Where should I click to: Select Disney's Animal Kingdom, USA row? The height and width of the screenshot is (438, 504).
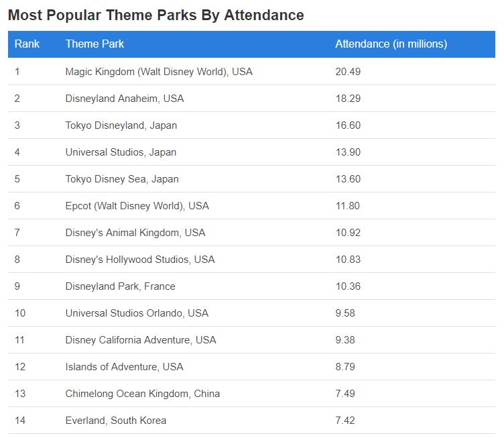pos(251,233)
